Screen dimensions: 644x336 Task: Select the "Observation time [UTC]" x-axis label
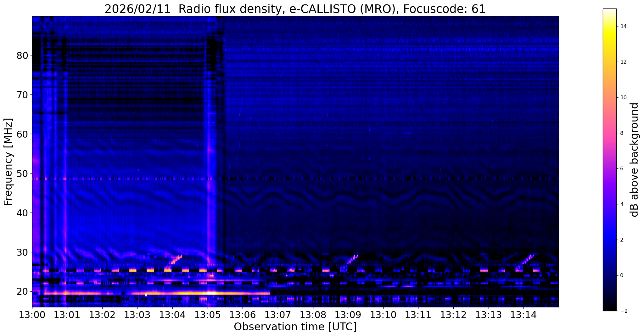coord(295,327)
